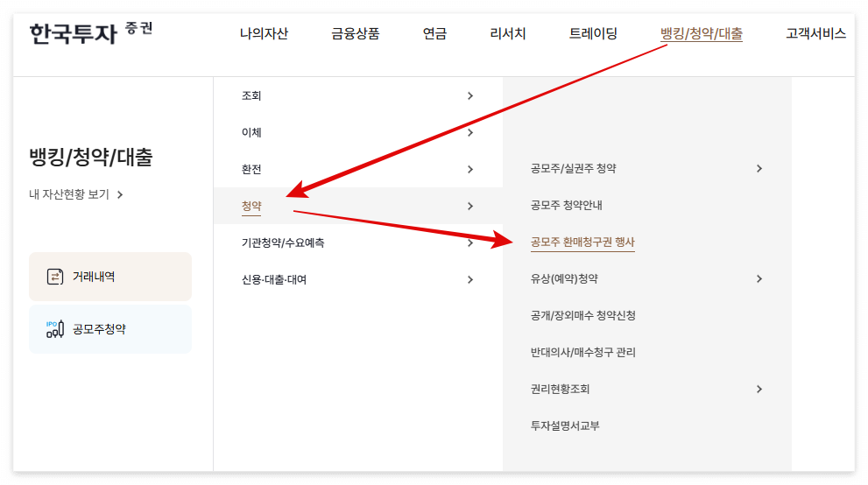This screenshot has width=868, height=485.
Task: Select 이체 in the submenu
Action: tap(251, 133)
